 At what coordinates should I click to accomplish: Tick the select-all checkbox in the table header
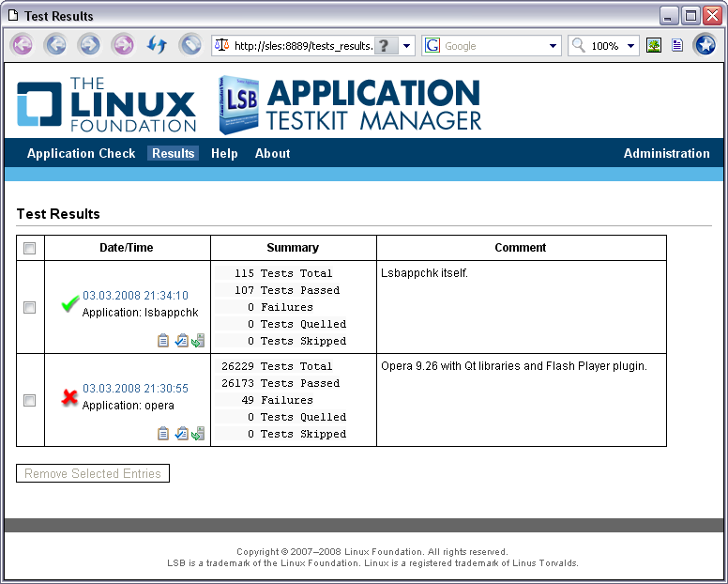click(30, 248)
